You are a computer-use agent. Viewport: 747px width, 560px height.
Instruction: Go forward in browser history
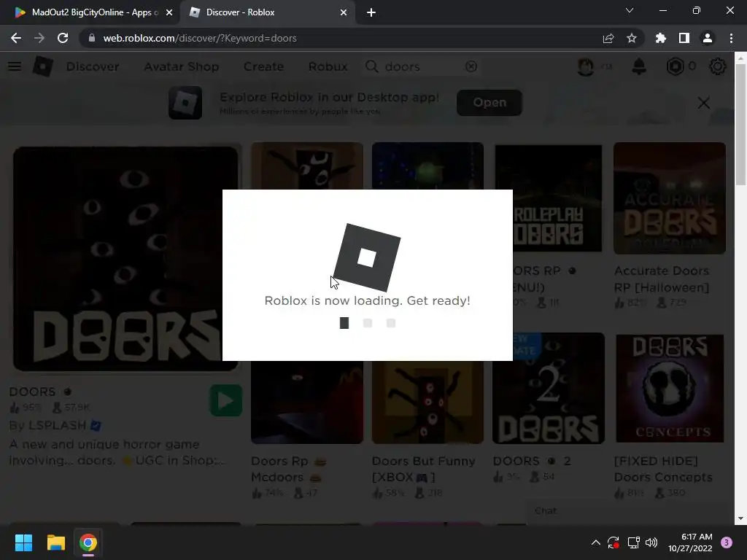click(39, 38)
